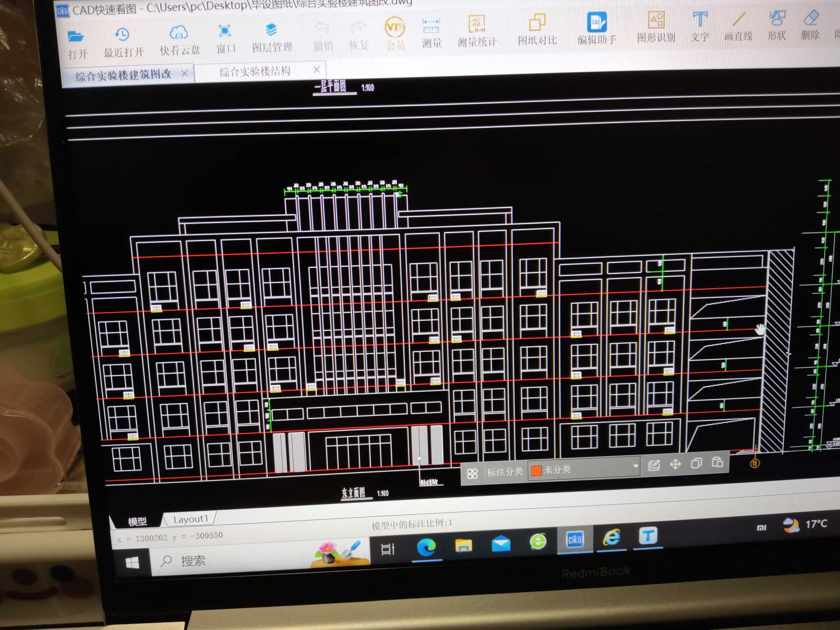Image resolution: width=840 pixels, height=630 pixels.
Task: Click the edit annotation pencil icon
Action: [654, 465]
